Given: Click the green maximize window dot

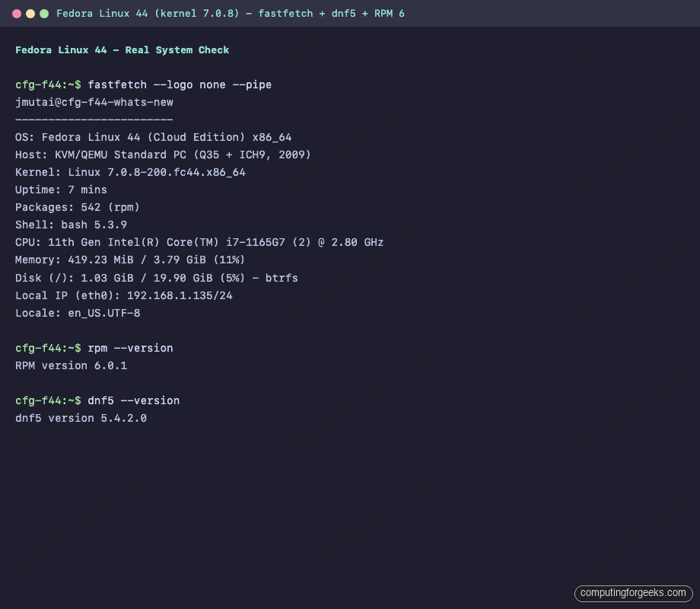Looking at the screenshot, I should [x=44, y=14].
